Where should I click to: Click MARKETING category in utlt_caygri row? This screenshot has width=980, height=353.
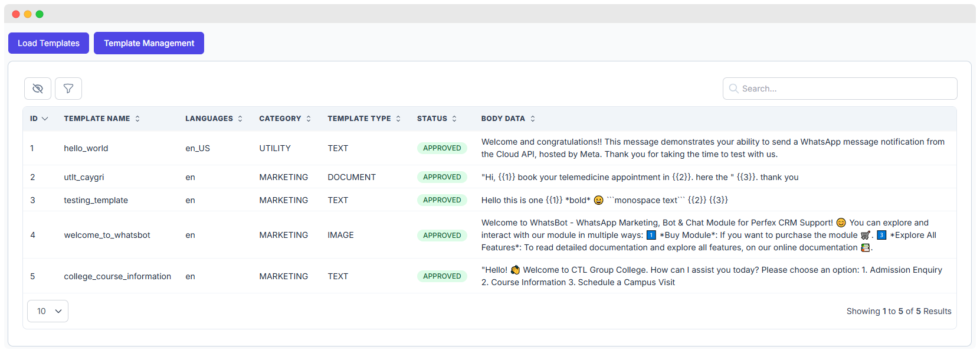click(x=283, y=177)
